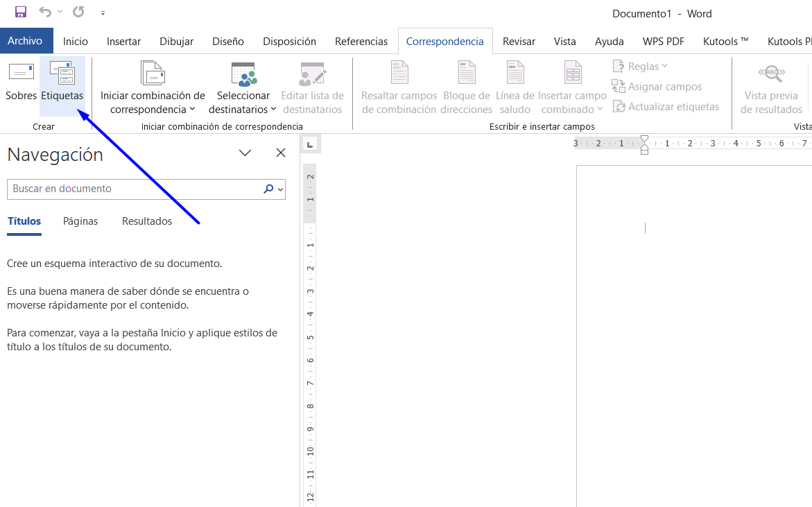Click Asignar campos in the ribbon

[657, 87]
